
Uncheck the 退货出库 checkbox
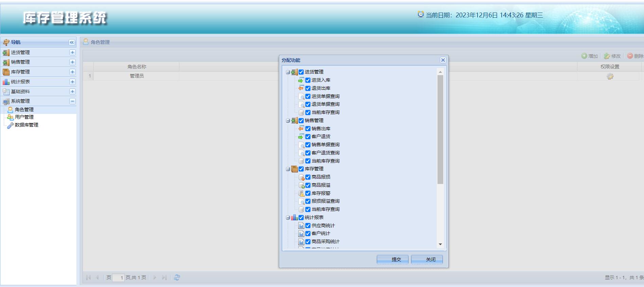[308, 88]
